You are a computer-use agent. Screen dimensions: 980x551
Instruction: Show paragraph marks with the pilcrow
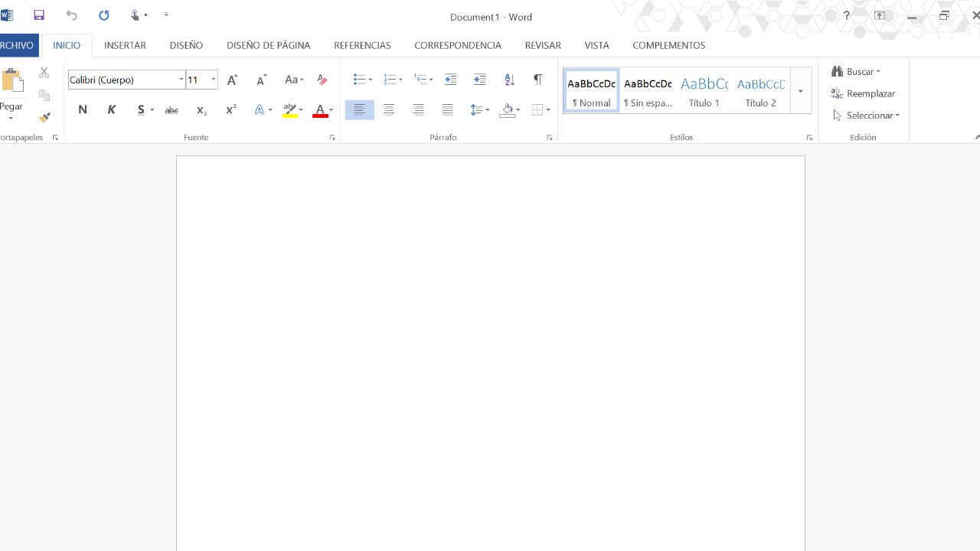[x=538, y=80]
